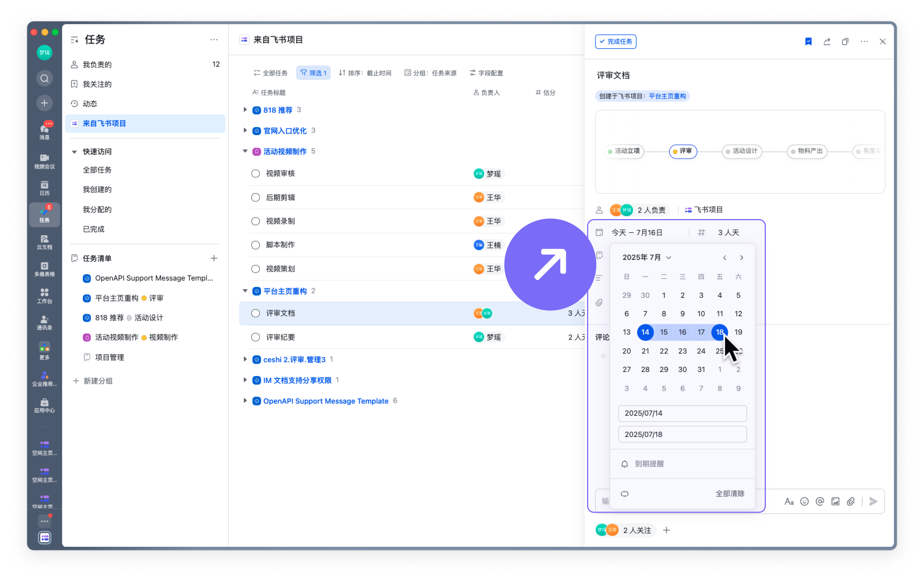Viewport: 924px width, 583px height.
Task: Mark 视频录制 task as complete
Action: pos(256,221)
